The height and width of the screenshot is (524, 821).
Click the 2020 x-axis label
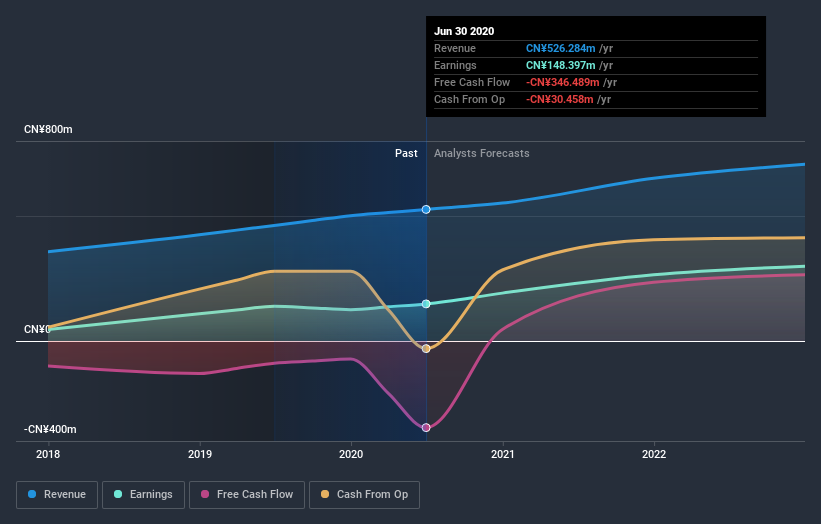351,454
